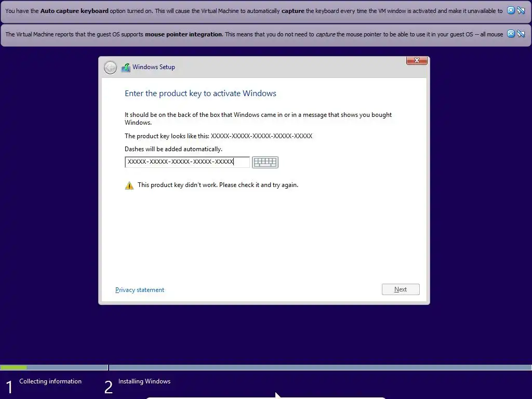This screenshot has height=399, width=532.
Task: Click the green installation progress bar
Action: click(x=14, y=367)
